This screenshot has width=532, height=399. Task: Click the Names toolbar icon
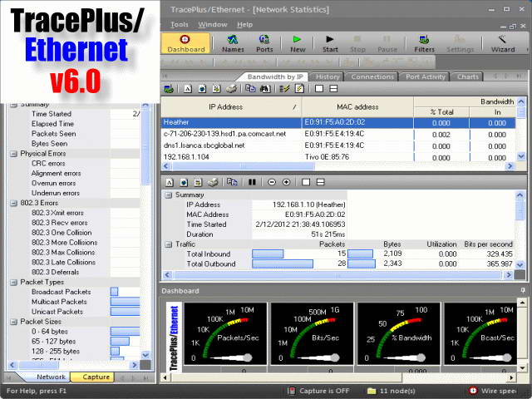233,43
